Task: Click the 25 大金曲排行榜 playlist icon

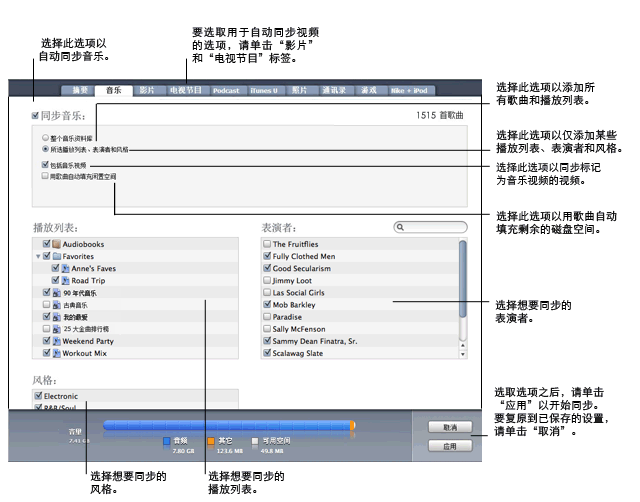Action: point(57,329)
